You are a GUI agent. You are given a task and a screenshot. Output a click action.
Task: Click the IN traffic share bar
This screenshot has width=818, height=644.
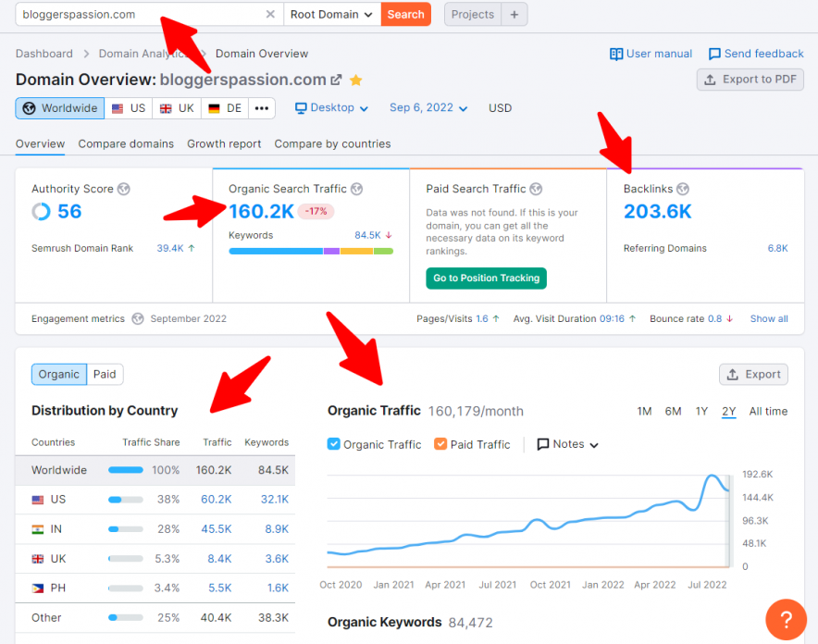(126, 529)
